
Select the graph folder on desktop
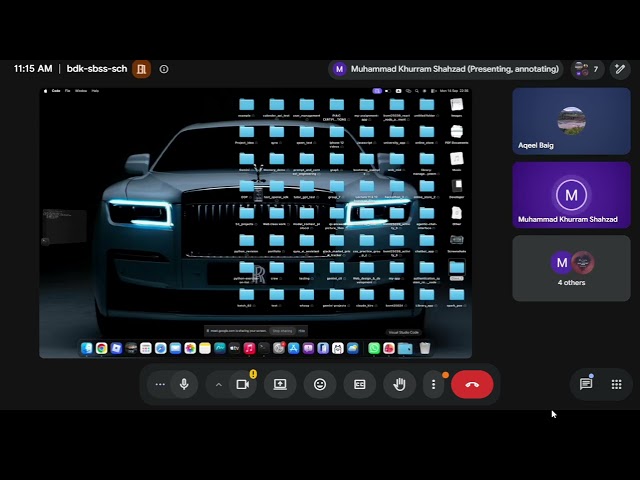coord(336,161)
